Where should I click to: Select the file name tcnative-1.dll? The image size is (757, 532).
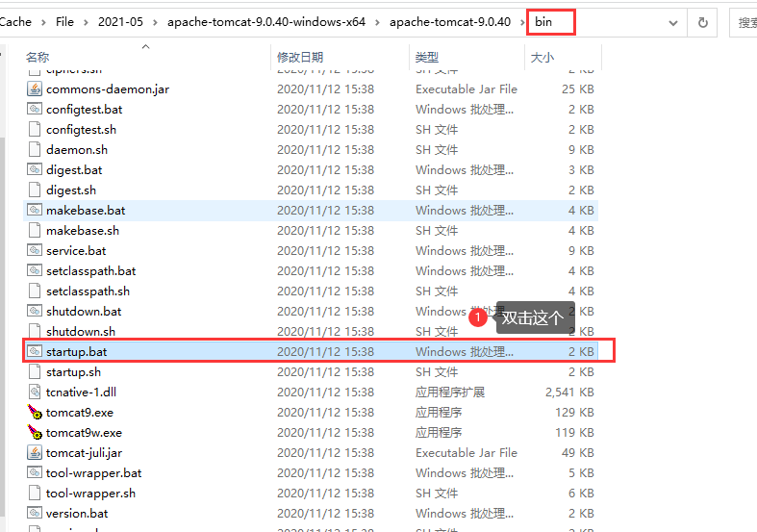(81, 392)
